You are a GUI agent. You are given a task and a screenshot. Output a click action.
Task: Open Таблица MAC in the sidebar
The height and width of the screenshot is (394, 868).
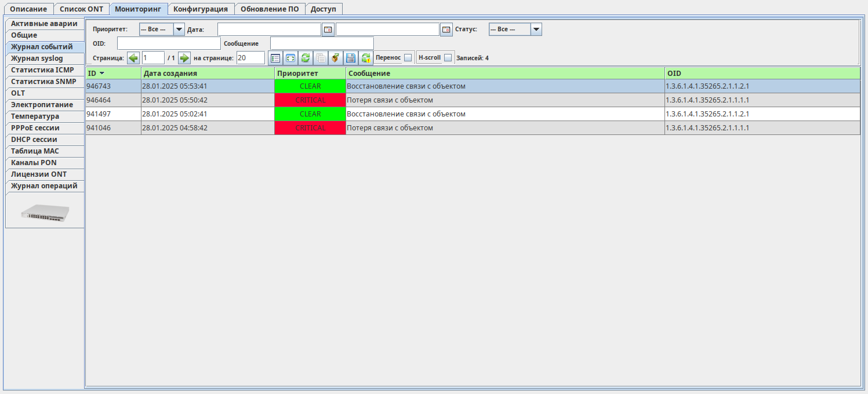pyautogui.click(x=45, y=151)
